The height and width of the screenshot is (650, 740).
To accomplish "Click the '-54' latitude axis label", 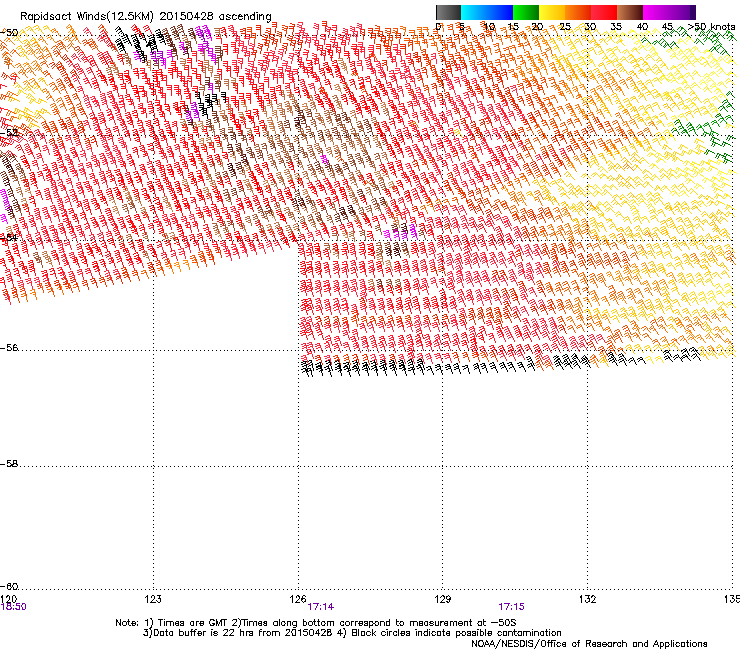I will (9, 237).
